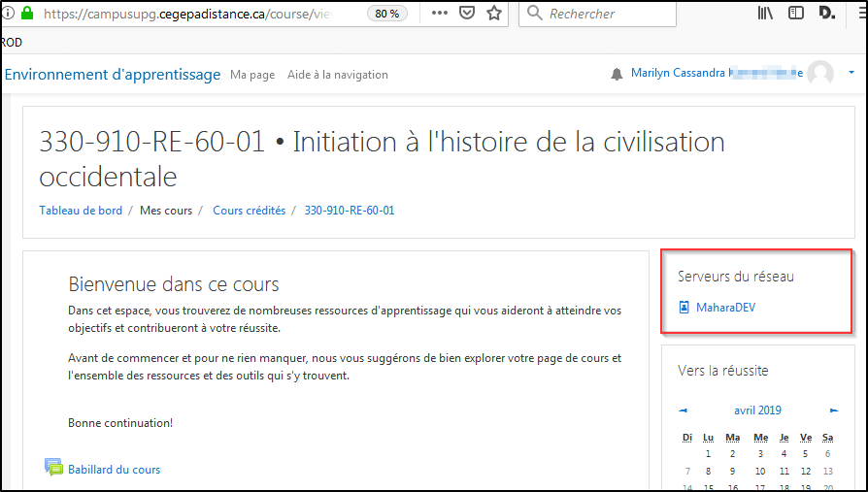This screenshot has height=492, width=868.
Task: Open the Ma page menu item
Action: pyautogui.click(x=252, y=75)
